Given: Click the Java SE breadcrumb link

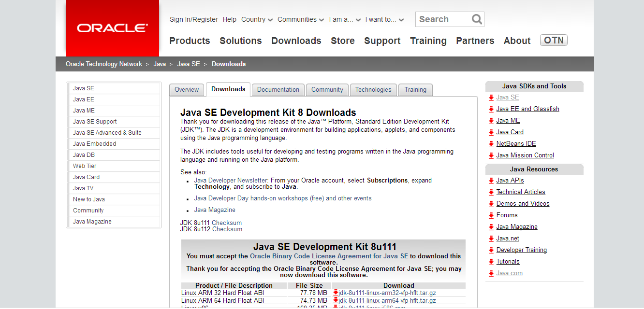Looking at the screenshot, I should (189, 64).
